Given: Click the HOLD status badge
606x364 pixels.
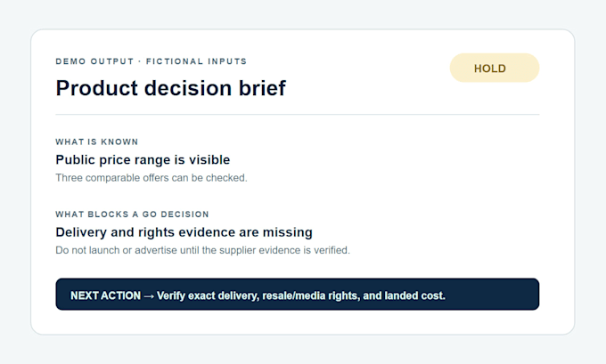Looking at the screenshot, I should point(495,68).
